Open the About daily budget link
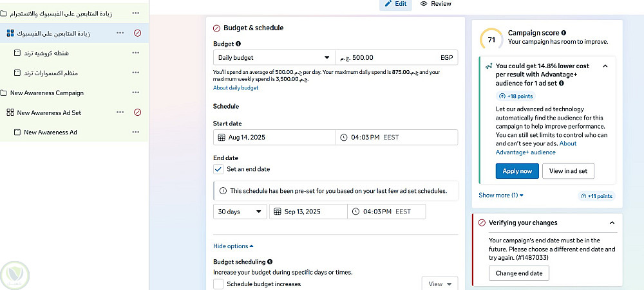The height and width of the screenshot is (290, 644). [236, 88]
